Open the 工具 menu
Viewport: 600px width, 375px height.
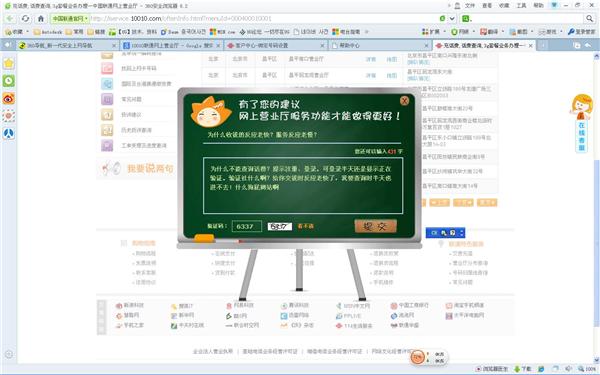pyautogui.click(x=521, y=5)
